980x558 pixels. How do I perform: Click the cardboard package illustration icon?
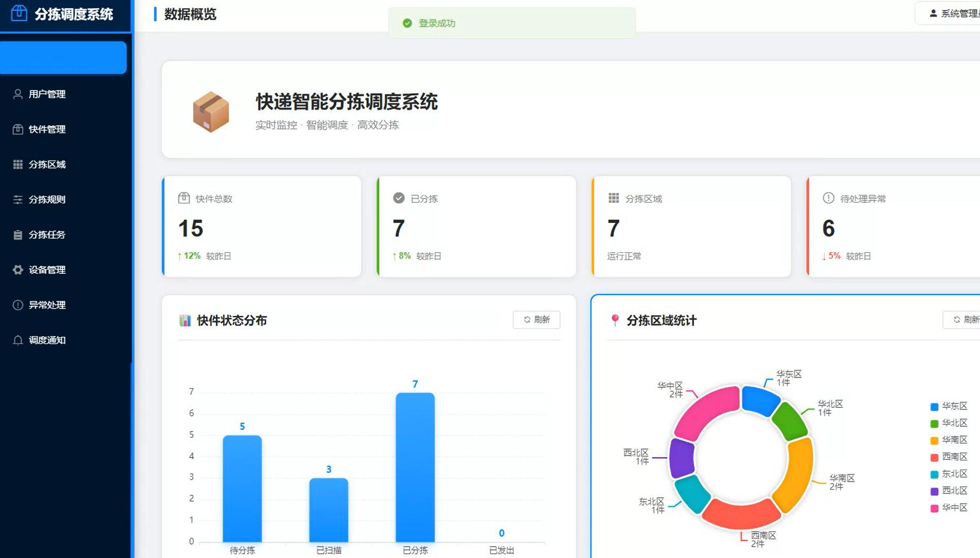point(211,112)
